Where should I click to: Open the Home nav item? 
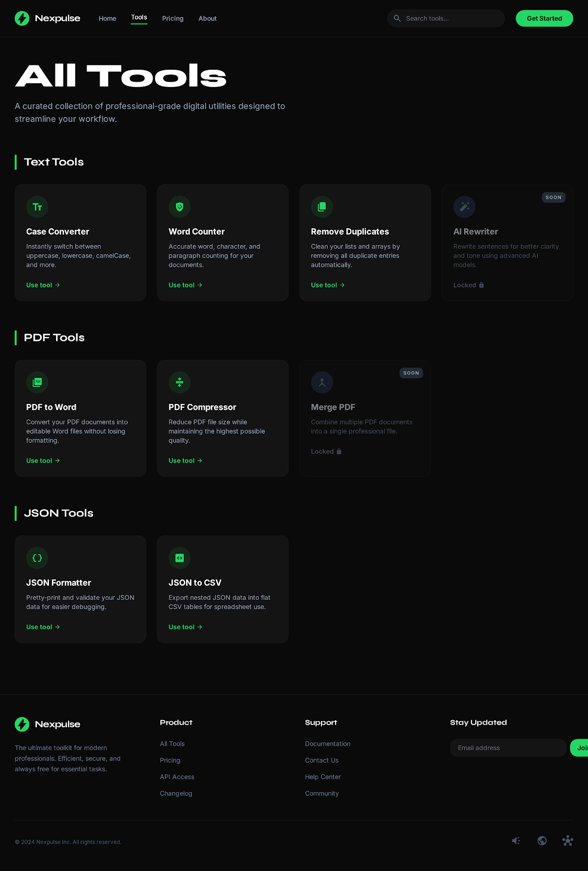point(107,19)
